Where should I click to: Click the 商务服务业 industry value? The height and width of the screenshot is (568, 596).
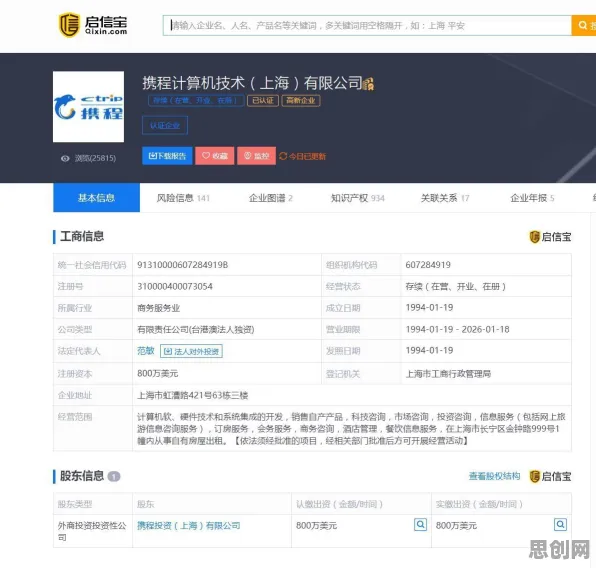pos(159,308)
